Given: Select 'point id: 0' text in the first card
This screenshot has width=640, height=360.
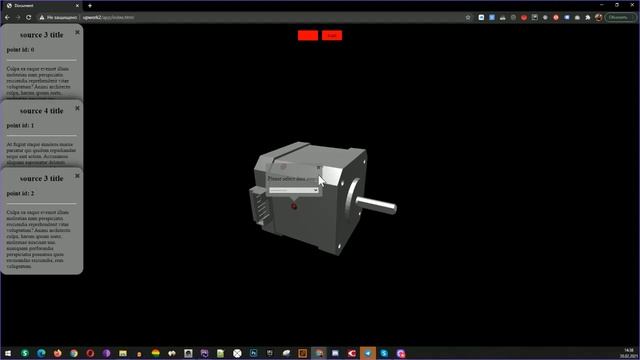Looking at the screenshot, I should click(x=20, y=50).
